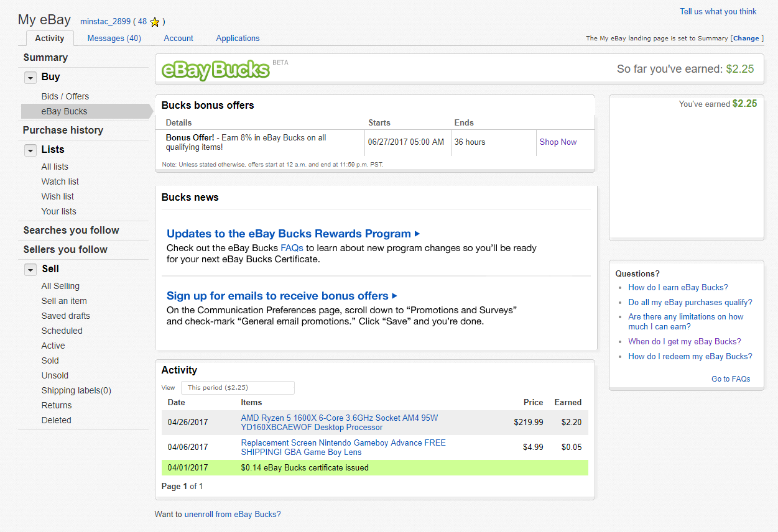The height and width of the screenshot is (532, 778).
Task: Collapse the Sell section arrow
Action: (x=30, y=270)
